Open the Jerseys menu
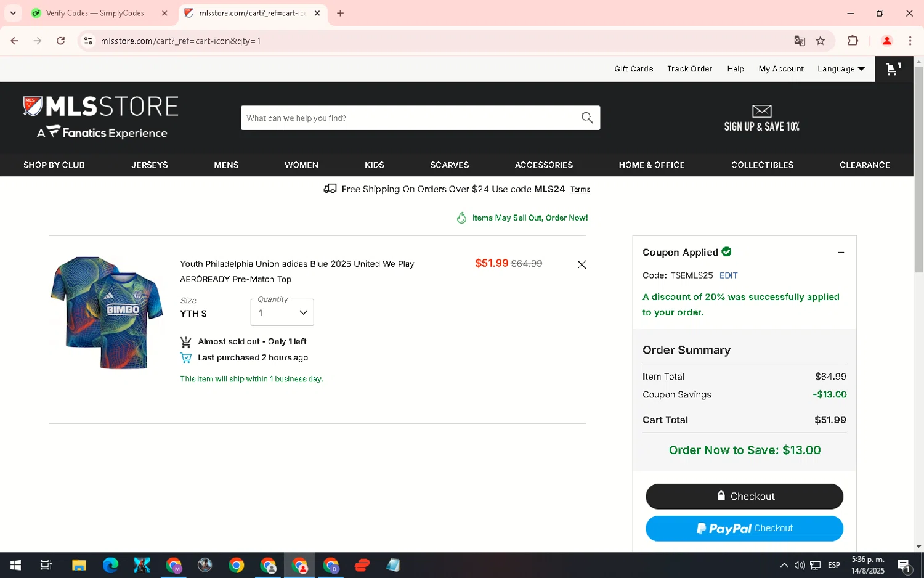924x578 pixels. (150, 165)
